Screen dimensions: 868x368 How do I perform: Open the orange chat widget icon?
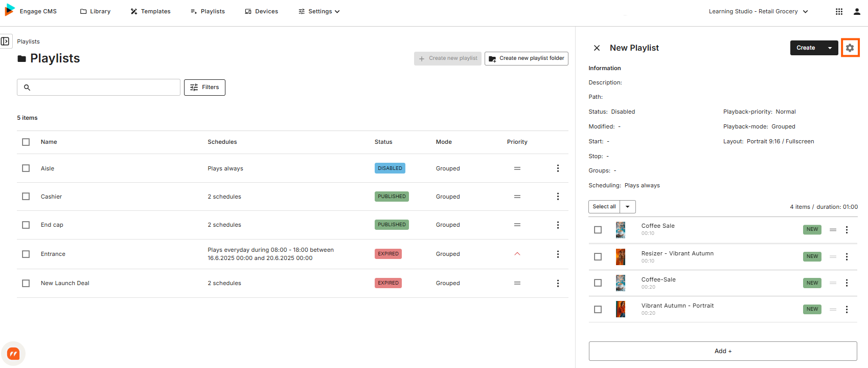(13, 354)
